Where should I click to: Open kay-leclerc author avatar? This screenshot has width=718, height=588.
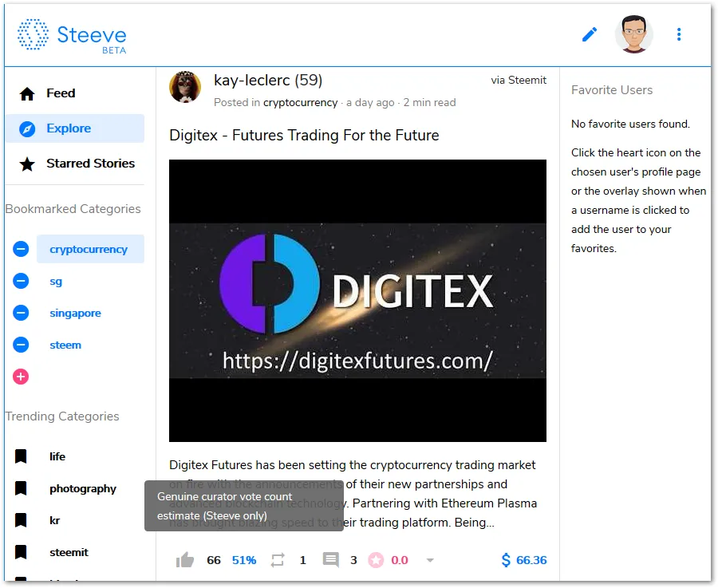pos(185,87)
